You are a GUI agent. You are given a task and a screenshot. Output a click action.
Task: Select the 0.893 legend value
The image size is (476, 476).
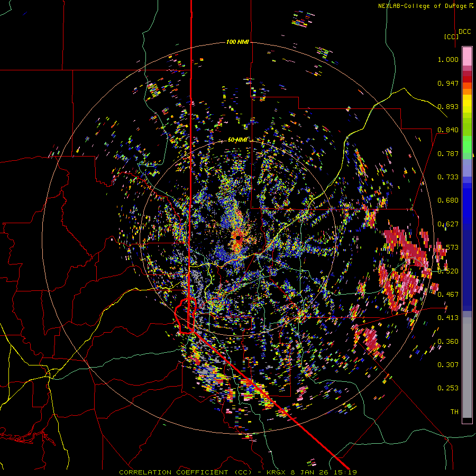448,106
